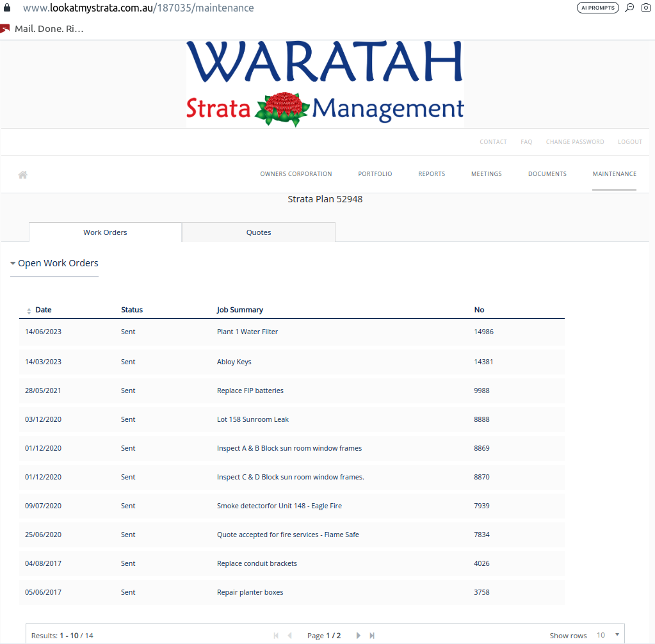Click the Logout link
This screenshot has width=655, height=644.
630,142
